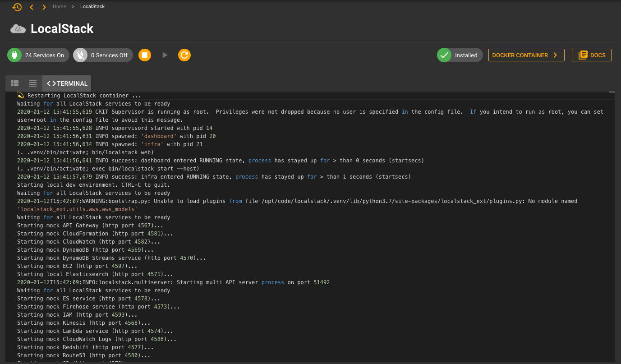The width and height of the screenshot is (621, 364).
Task: Click the 'Starting mock ES service' line
Action: pos(88,299)
